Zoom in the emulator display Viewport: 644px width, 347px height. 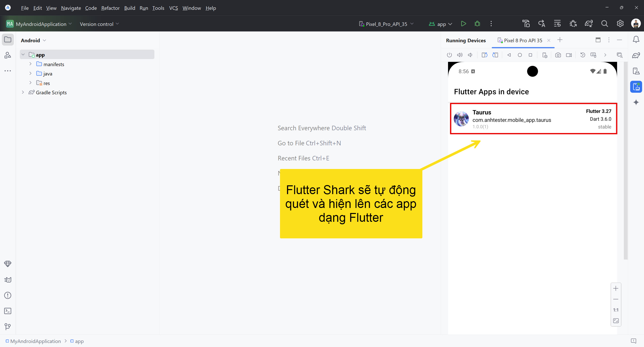[x=616, y=288]
